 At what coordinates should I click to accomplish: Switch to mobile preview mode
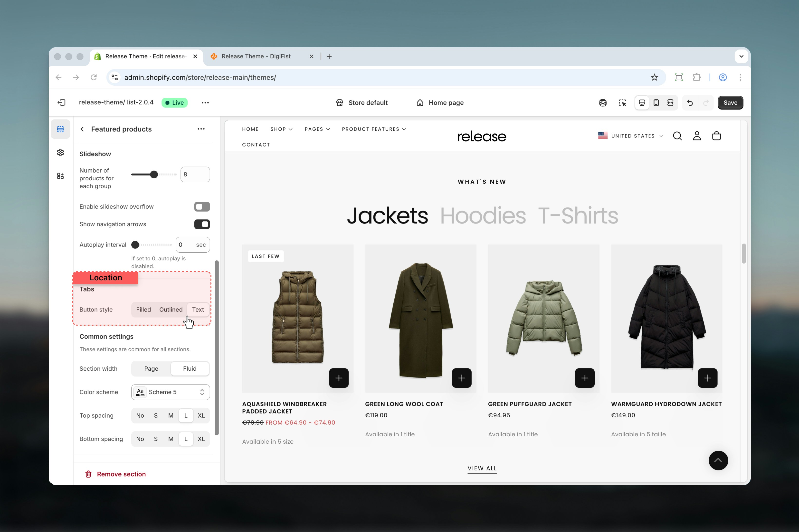[x=656, y=102]
